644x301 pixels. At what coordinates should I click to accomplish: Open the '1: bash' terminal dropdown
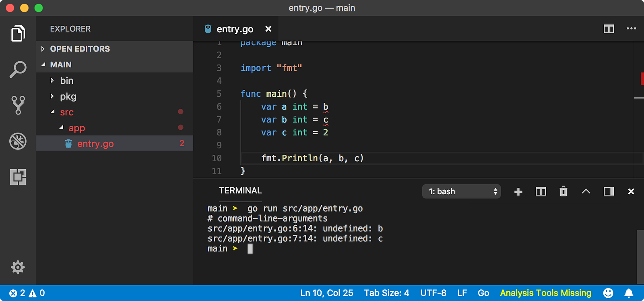[461, 191]
